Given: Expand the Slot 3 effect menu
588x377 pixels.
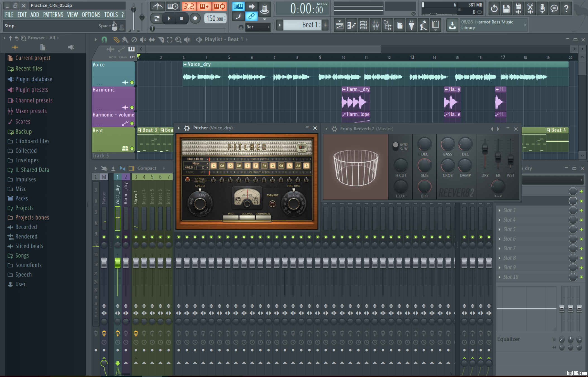Looking at the screenshot, I should tap(499, 210).
